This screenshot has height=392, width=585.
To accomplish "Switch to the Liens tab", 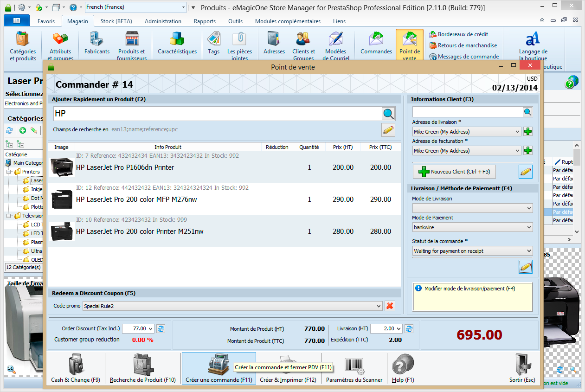I will tap(339, 21).
